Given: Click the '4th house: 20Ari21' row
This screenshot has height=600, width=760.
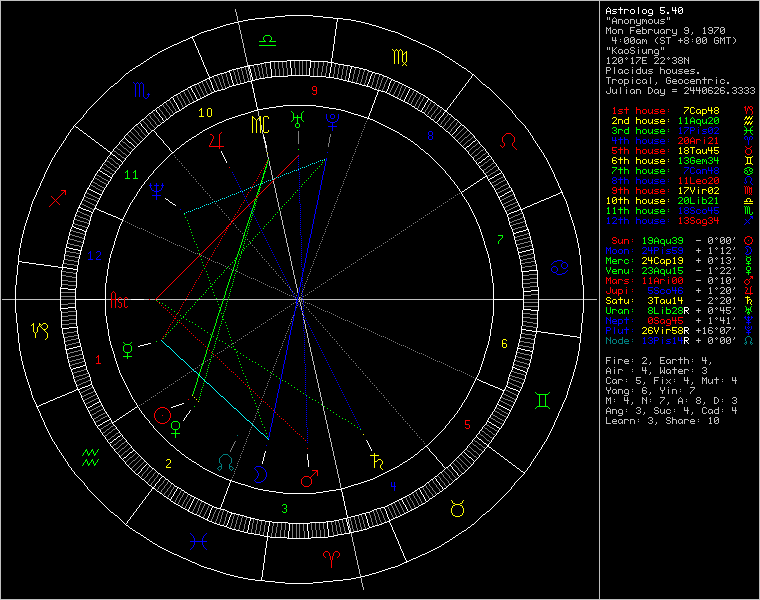Looking at the screenshot, I should (x=681, y=141).
